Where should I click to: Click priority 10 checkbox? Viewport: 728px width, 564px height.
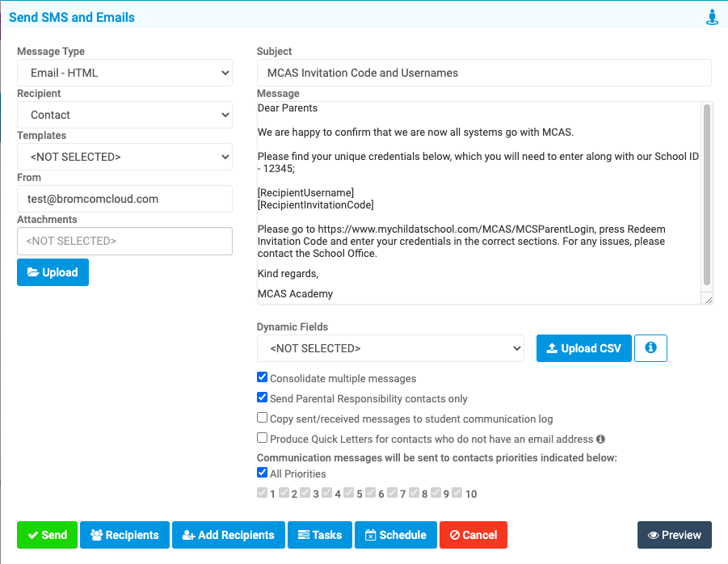tap(457, 493)
